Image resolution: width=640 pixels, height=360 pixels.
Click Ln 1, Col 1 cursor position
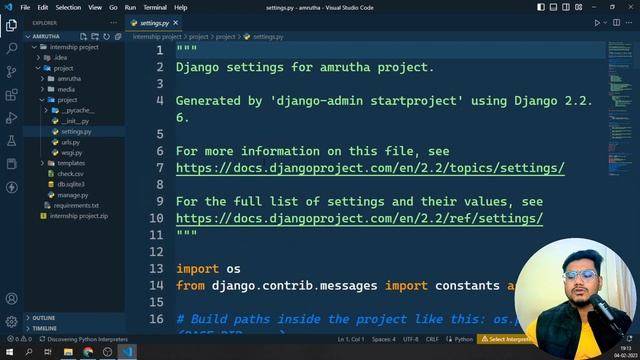351,339
